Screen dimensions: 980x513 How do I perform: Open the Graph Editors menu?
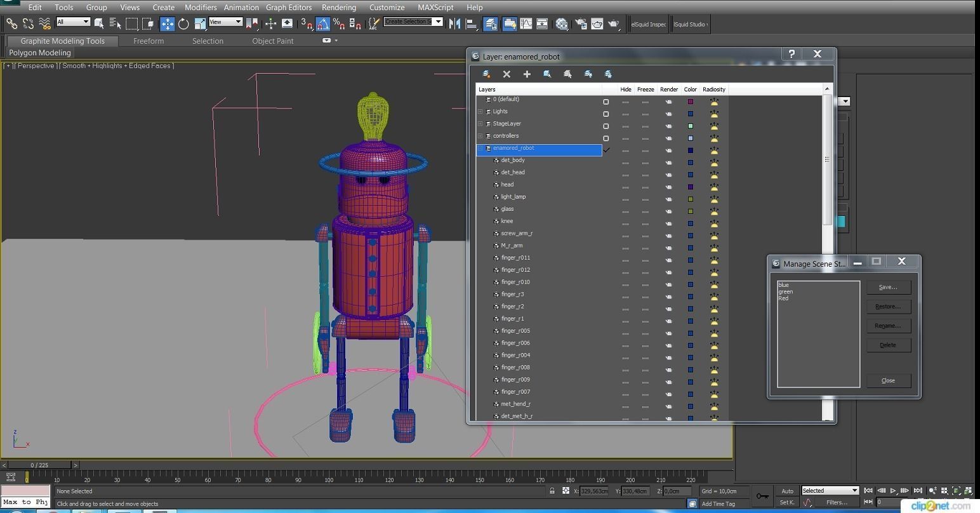click(x=289, y=7)
